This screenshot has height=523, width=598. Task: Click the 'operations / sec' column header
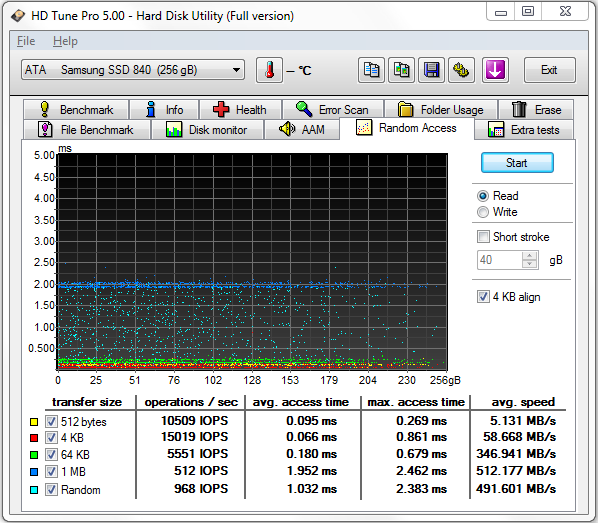point(191,402)
